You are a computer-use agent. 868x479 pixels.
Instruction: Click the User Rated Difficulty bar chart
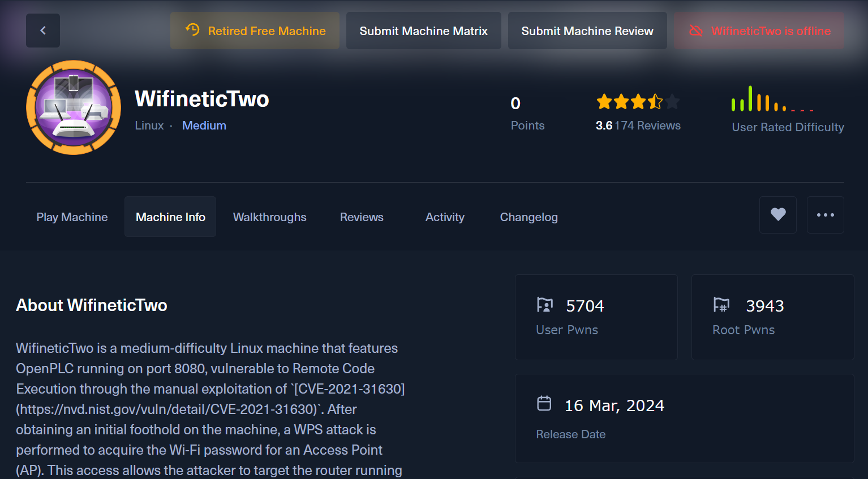pos(772,98)
